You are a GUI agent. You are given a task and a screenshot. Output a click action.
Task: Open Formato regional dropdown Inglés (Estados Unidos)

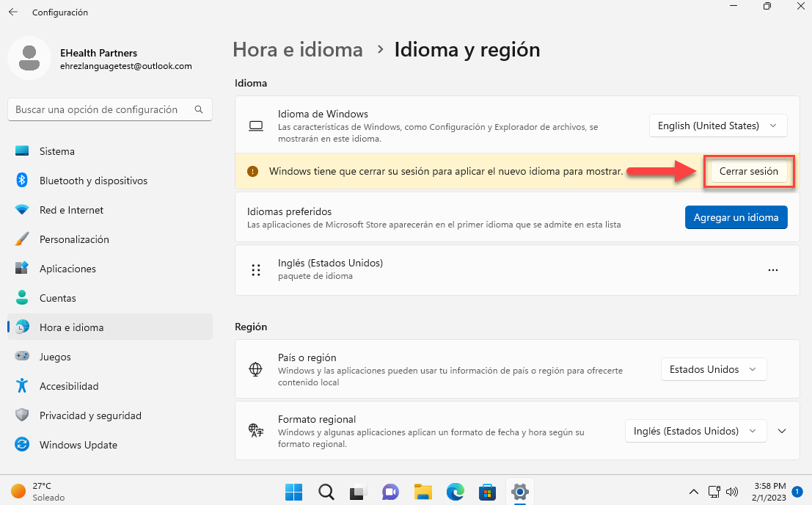click(x=695, y=431)
